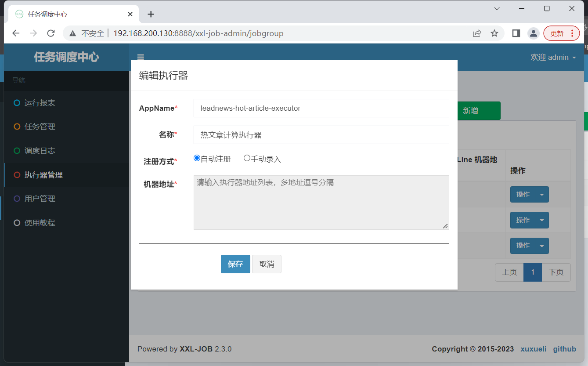Open the xuxueli link in footer

coord(534,349)
